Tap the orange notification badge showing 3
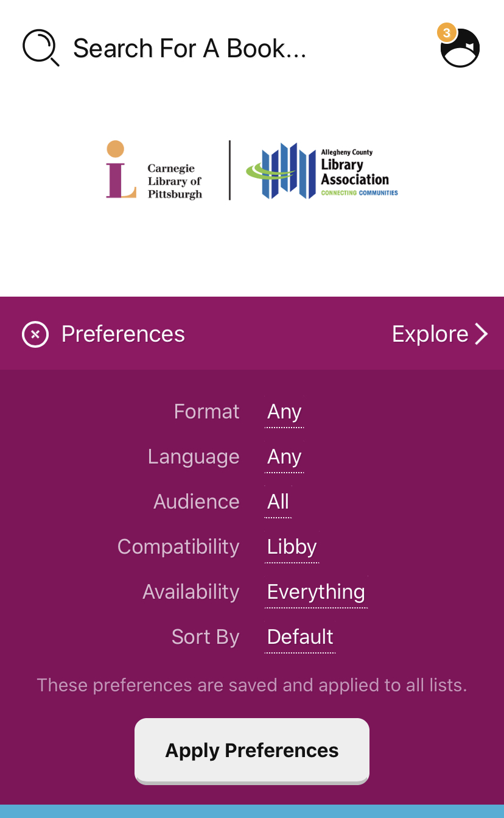 pyautogui.click(x=446, y=33)
